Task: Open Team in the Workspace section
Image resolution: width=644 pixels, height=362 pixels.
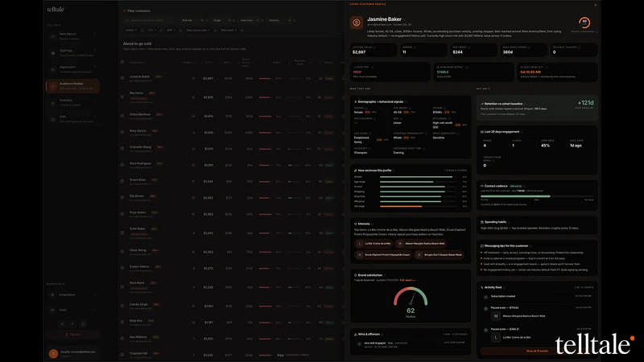Action: [73, 310]
